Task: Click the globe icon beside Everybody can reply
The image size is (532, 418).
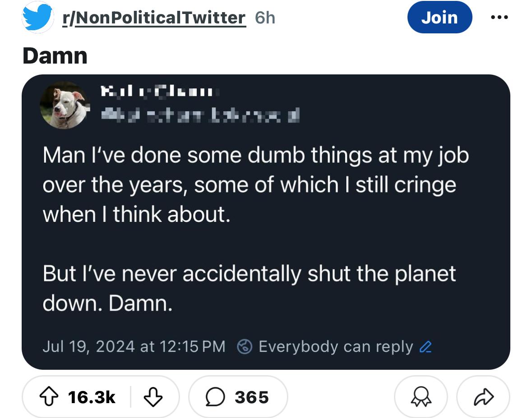Action: pos(244,346)
